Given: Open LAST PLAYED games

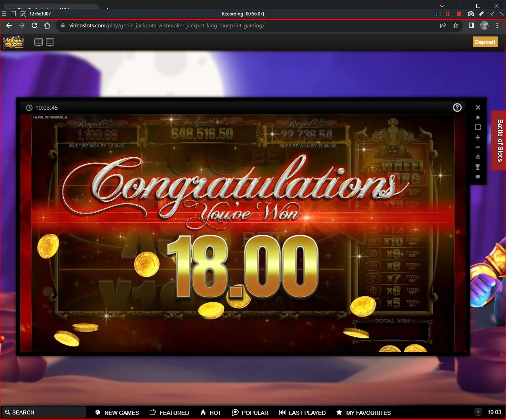Looking at the screenshot, I should (x=302, y=412).
